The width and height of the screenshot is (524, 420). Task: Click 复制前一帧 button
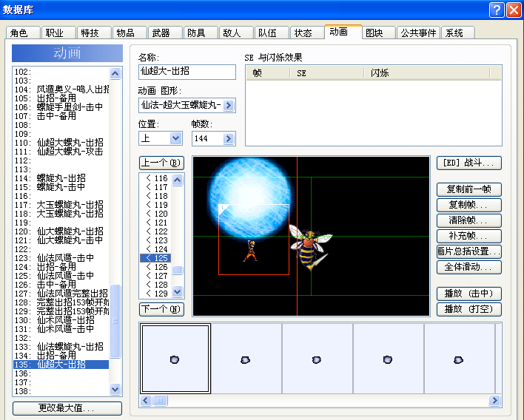pyautogui.click(x=468, y=189)
